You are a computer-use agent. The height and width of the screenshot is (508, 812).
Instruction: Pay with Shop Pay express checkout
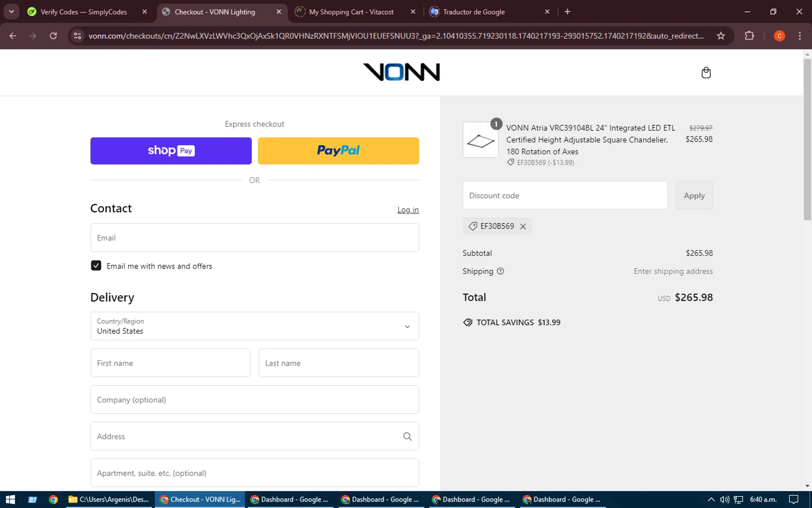click(x=171, y=151)
